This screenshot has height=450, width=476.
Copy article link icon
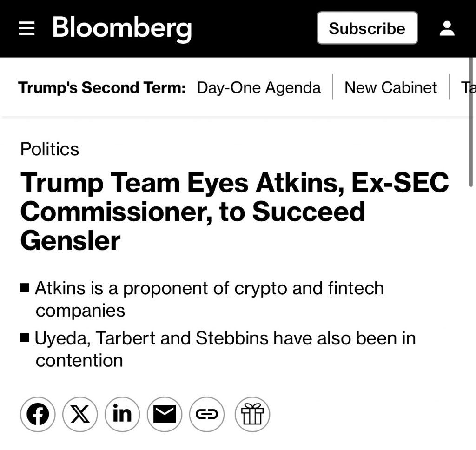click(207, 414)
